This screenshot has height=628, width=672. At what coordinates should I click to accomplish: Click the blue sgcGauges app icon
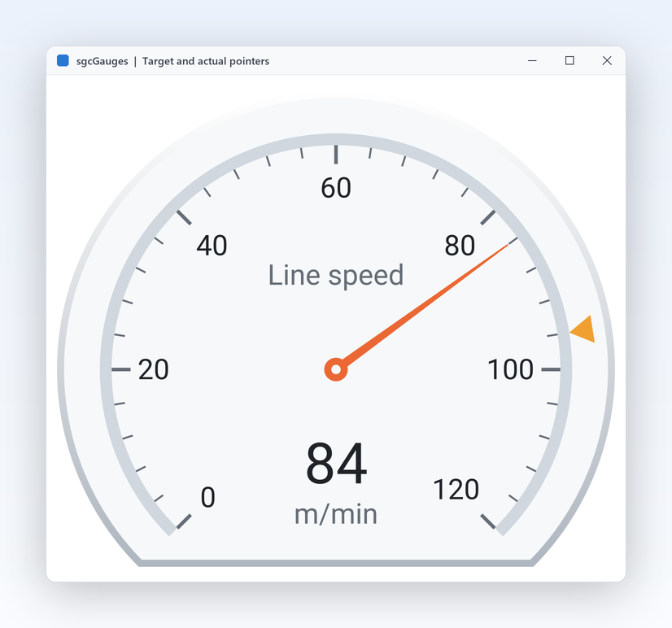(63, 60)
